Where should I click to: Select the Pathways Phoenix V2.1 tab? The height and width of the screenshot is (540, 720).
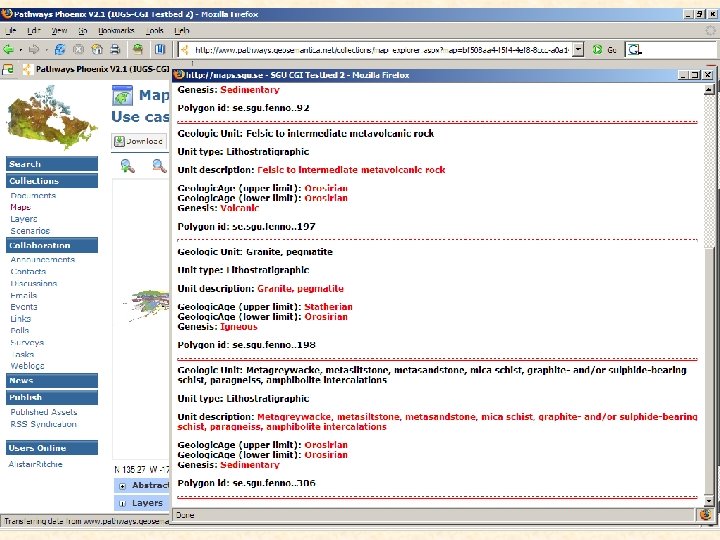coord(96,69)
